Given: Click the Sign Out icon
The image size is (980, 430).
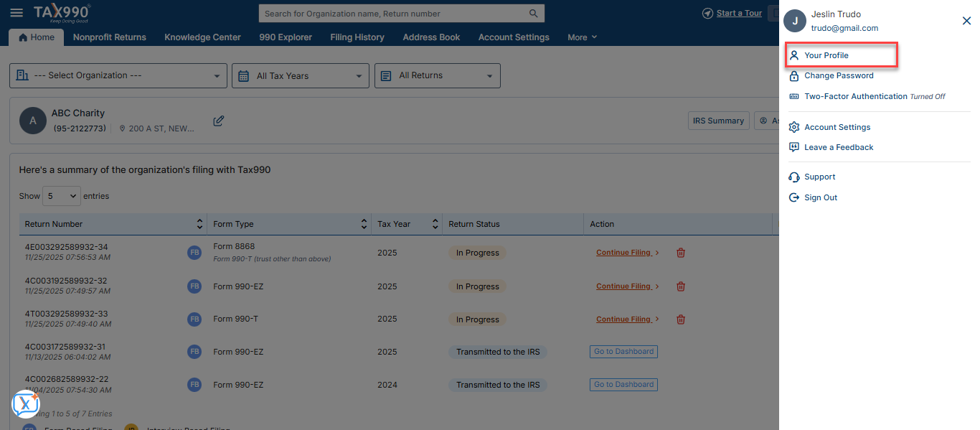Looking at the screenshot, I should tap(794, 197).
